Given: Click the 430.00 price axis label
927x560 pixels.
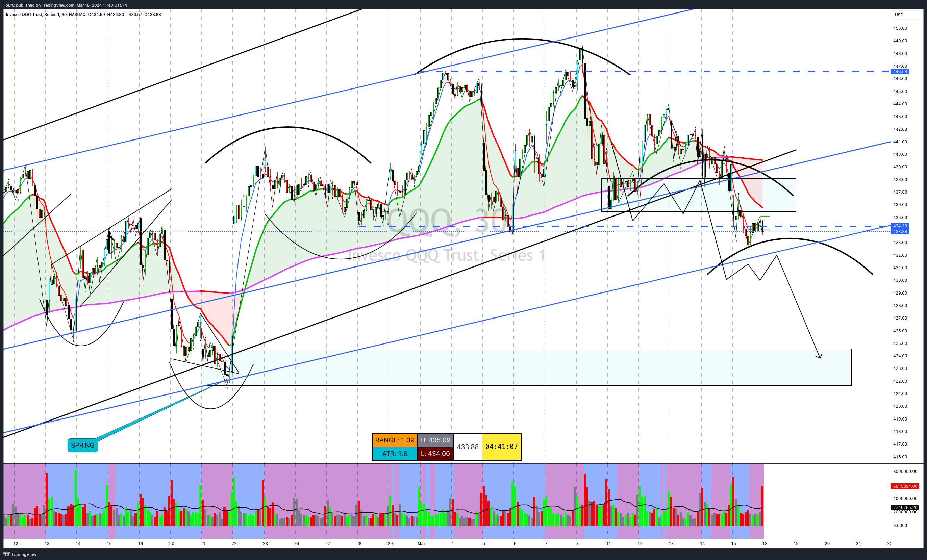Looking at the screenshot, I should tap(900, 280).
